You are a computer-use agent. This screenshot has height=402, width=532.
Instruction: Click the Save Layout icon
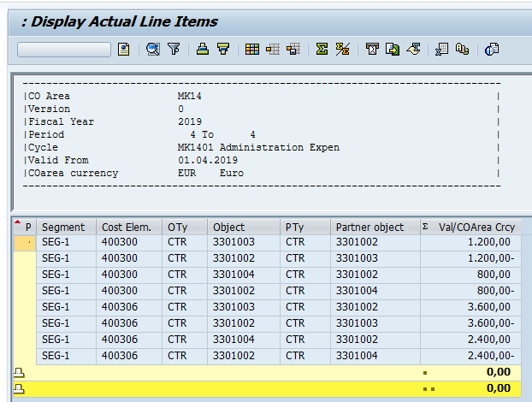293,50
